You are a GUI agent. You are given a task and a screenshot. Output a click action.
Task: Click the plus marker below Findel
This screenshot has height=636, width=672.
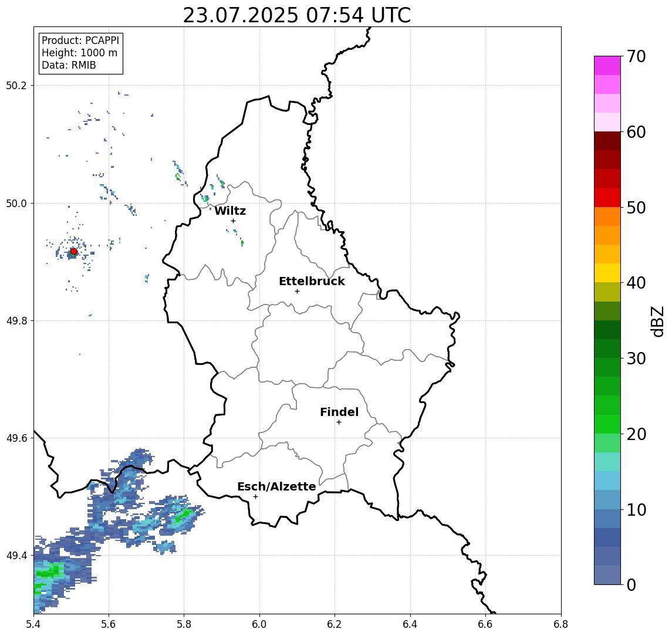339,422
